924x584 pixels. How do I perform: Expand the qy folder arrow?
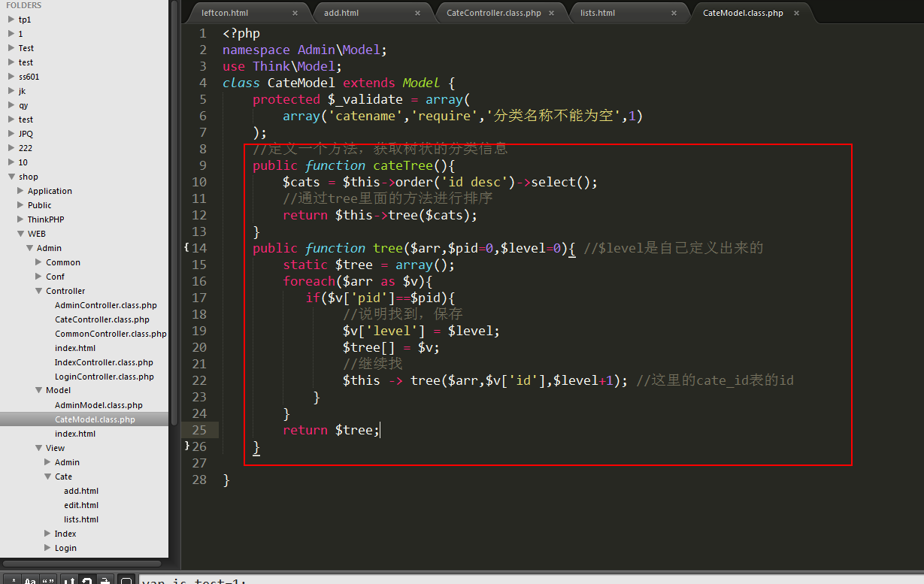pyautogui.click(x=11, y=105)
